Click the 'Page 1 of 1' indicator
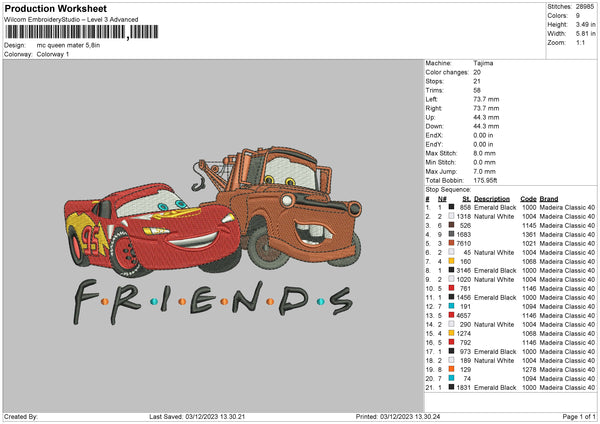 tap(579, 416)
